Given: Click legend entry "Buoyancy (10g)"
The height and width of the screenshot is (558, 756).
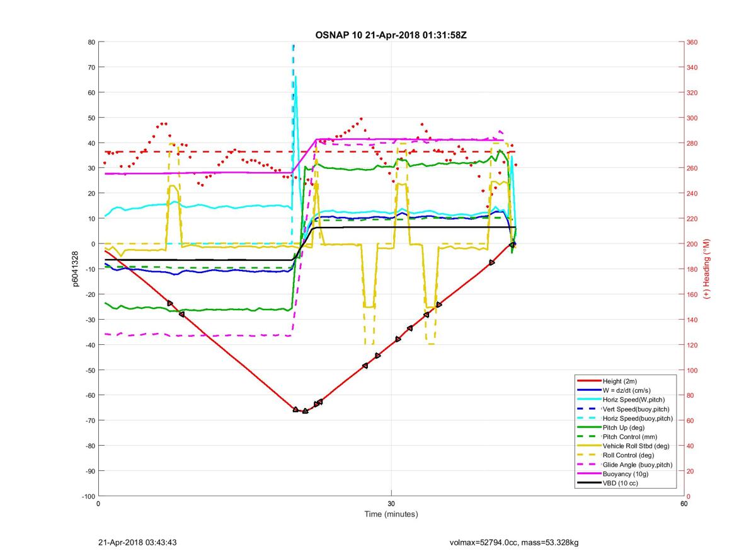Looking at the screenshot, I should click(626, 474).
